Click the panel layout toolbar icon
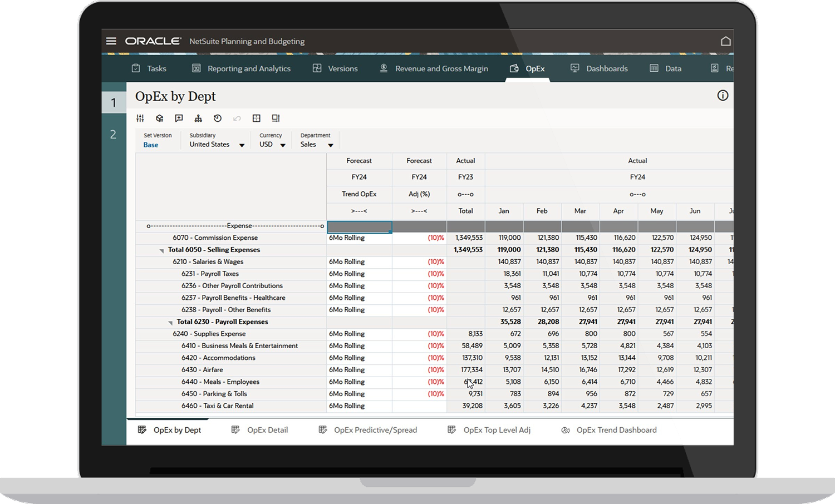This screenshot has width=835, height=504. click(x=276, y=118)
